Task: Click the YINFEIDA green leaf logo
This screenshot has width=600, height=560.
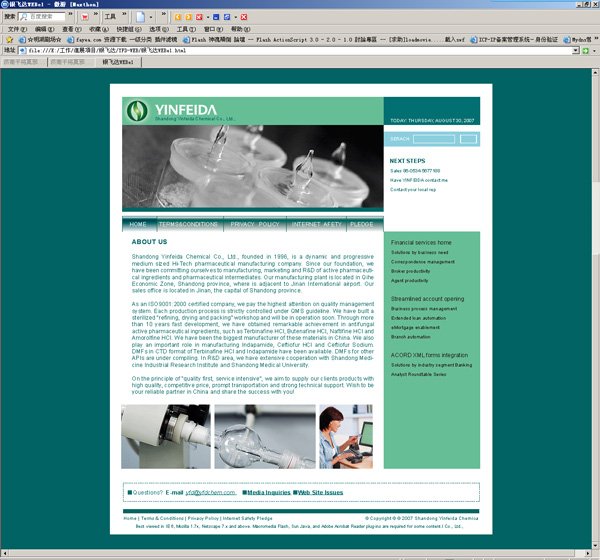Action: click(137, 111)
